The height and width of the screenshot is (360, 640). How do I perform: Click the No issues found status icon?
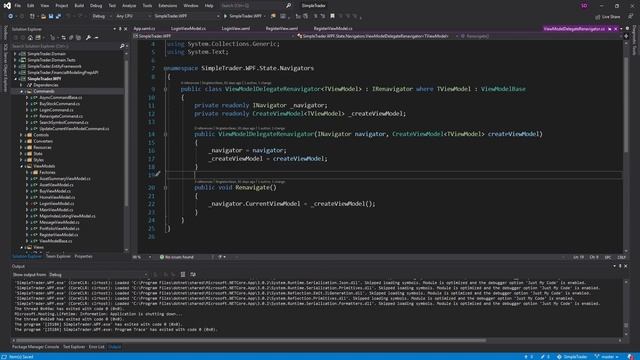click(x=162, y=257)
